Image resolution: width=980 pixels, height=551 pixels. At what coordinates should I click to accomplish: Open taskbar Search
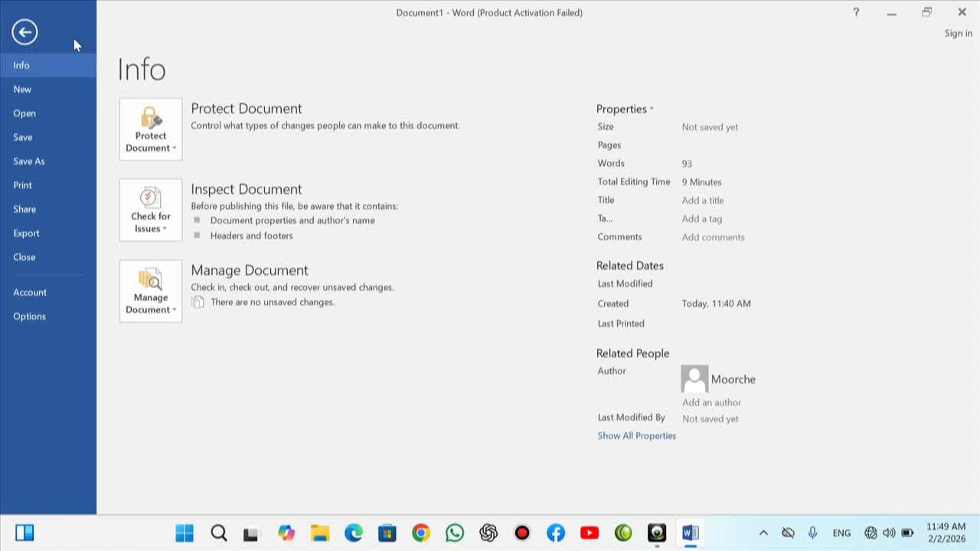point(218,533)
